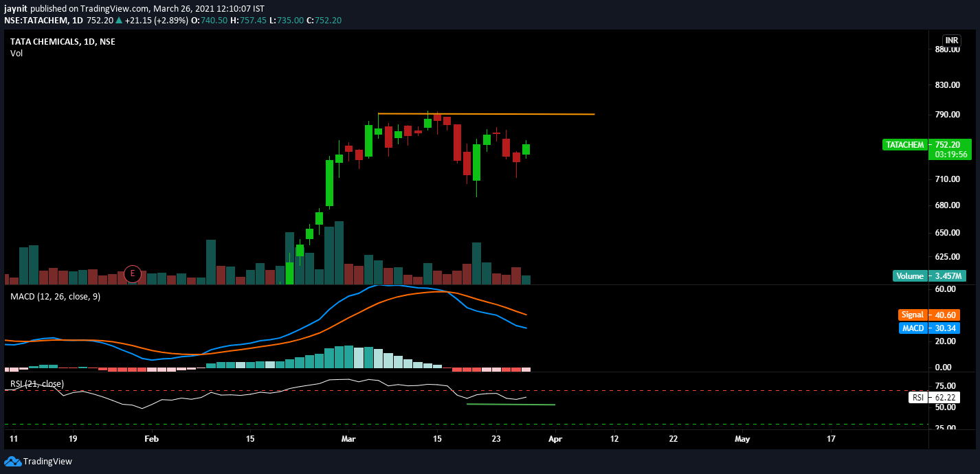The width and height of the screenshot is (980, 474).
Task: Click the 20.00 MACD scale label
Action: (x=946, y=341)
